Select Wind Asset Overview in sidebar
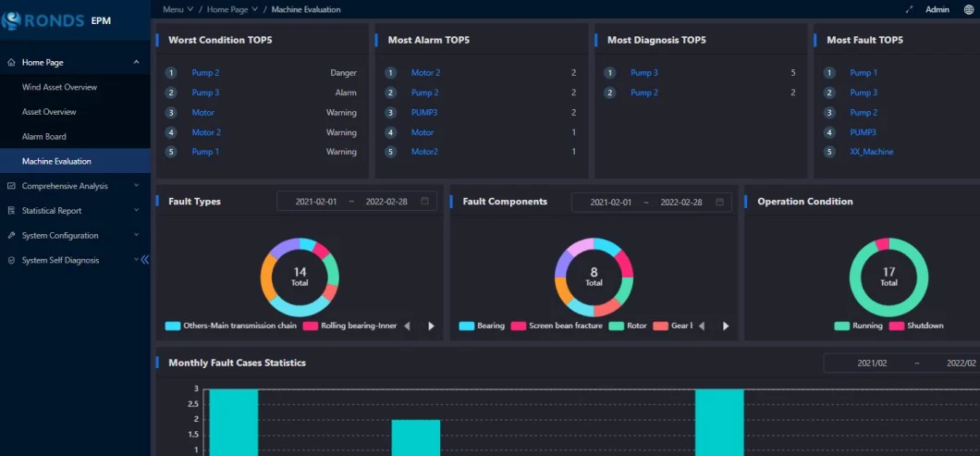980x456 pixels. pyautogui.click(x=59, y=87)
